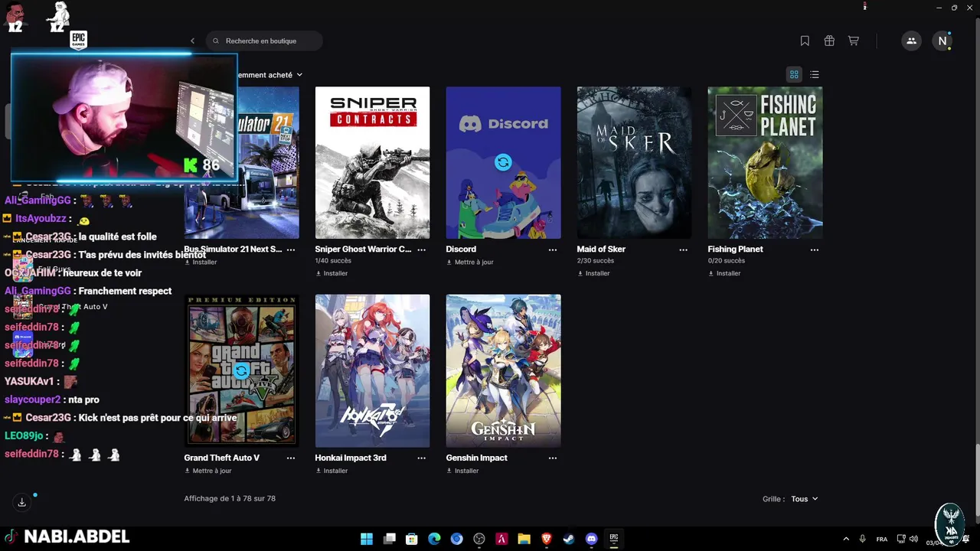The height and width of the screenshot is (551, 980).
Task: Open Brave browser from the taskbar
Action: pyautogui.click(x=547, y=539)
